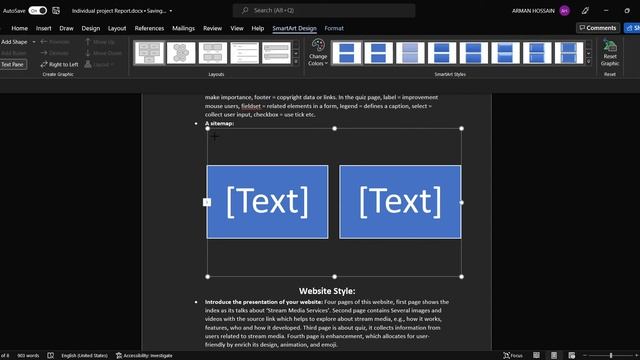This screenshot has width=640, height=360.
Task: Switch to Read Mode view
Action: point(536,356)
